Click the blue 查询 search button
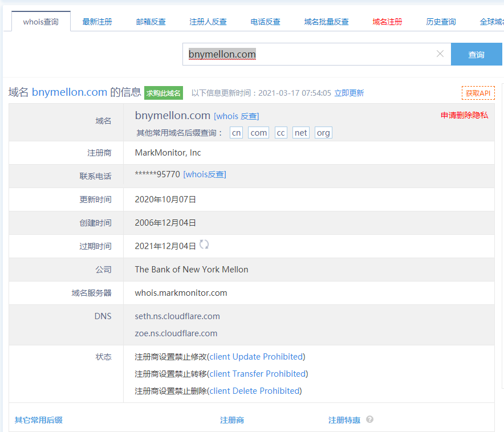This screenshot has height=432, width=504. (476, 55)
